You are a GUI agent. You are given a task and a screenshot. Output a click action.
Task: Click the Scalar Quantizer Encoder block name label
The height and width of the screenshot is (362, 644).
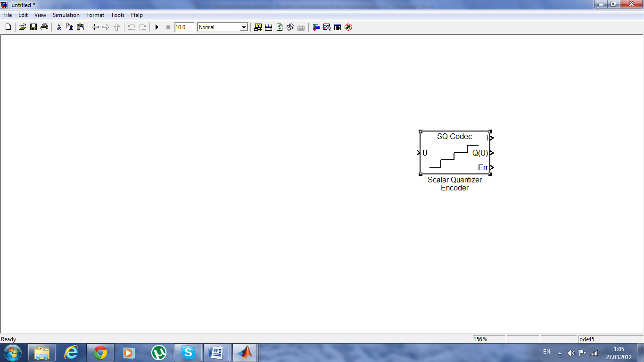click(x=454, y=184)
